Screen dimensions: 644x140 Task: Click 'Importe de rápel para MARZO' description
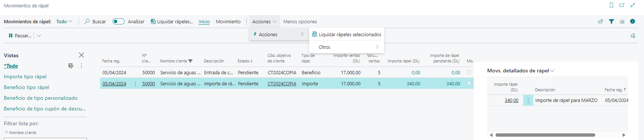pos(566,100)
